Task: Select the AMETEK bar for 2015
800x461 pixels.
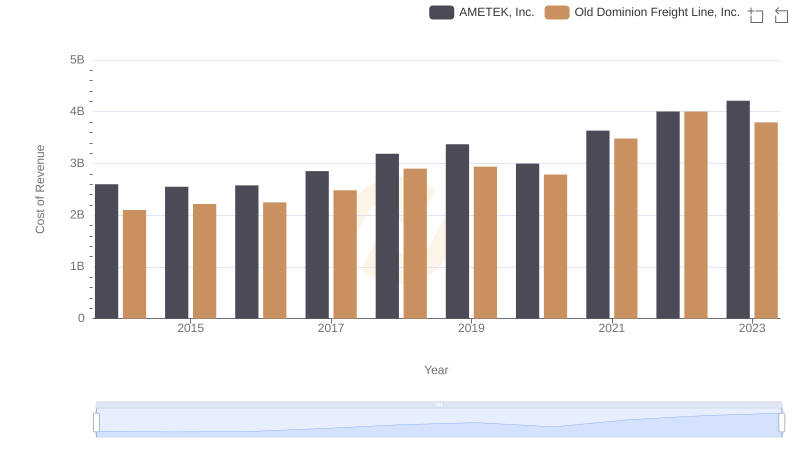Action: [x=177, y=252]
